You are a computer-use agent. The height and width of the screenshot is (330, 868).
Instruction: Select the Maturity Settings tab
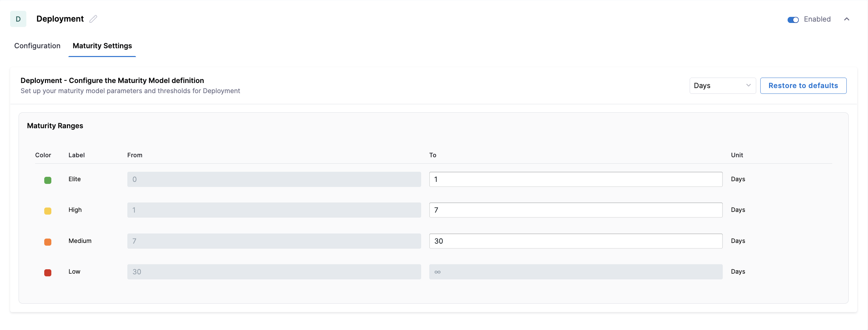coord(102,46)
